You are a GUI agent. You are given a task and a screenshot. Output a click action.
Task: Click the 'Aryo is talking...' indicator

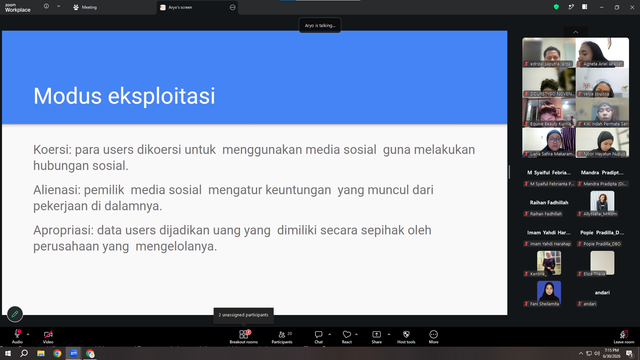pyautogui.click(x=320, y=25)
